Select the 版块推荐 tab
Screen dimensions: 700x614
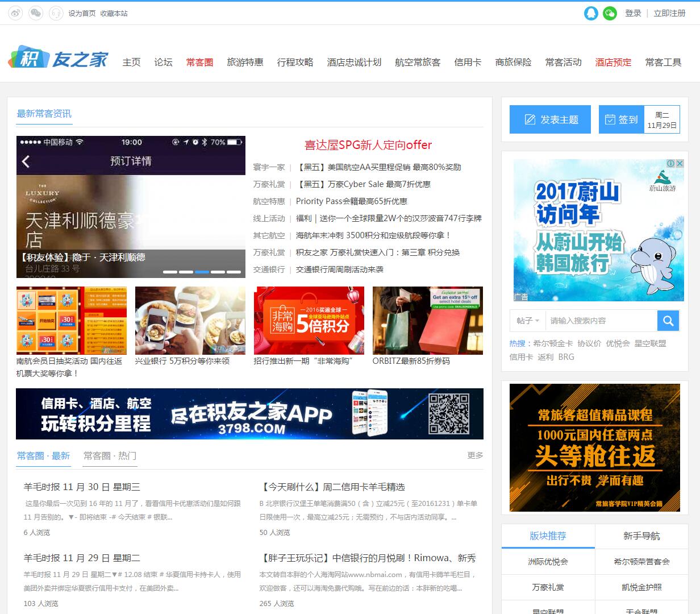(x=548, y=536)
